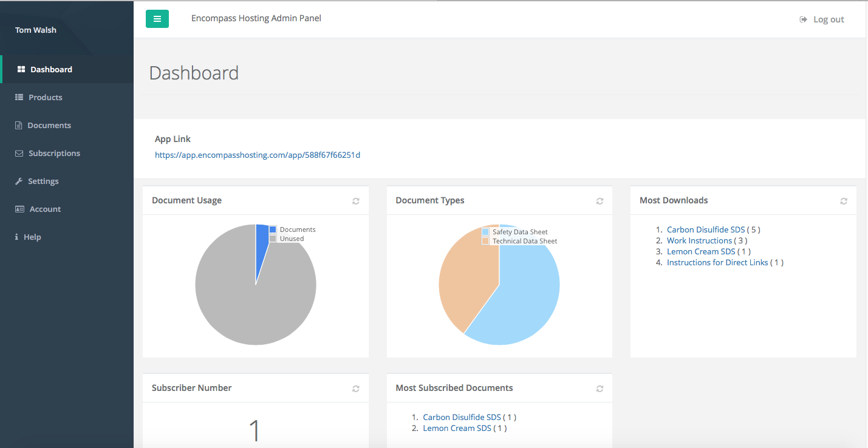Refresh the Subscriber Number widget
Screen dimensions: 868x448
coord(356,389)
